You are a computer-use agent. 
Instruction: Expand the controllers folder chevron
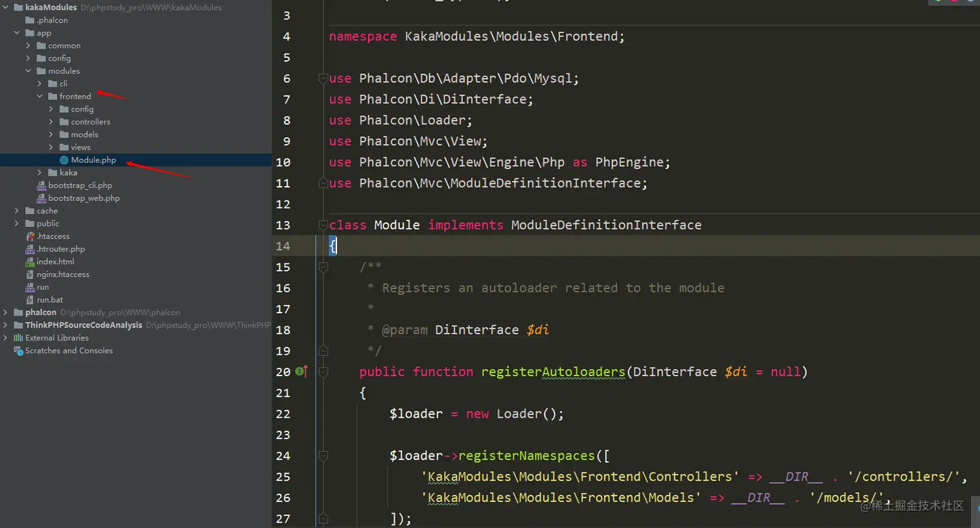(51, 121)
